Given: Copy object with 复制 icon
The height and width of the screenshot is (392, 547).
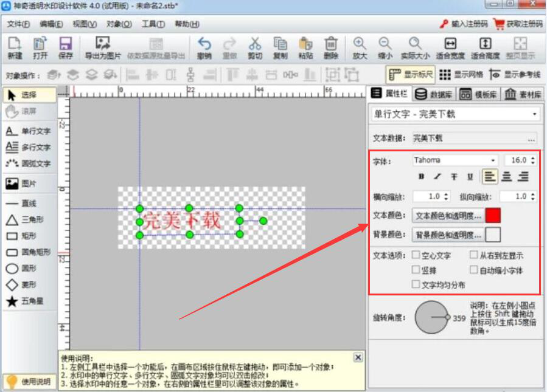Looking at the screenshot, I should (280, 48).
